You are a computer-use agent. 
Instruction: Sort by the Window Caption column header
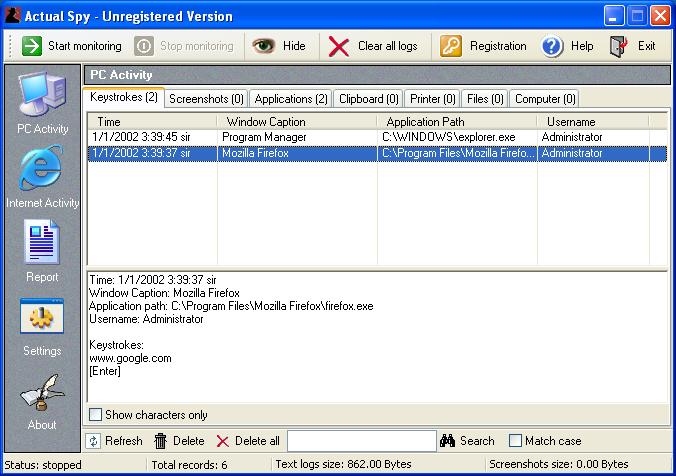click(297, 122)
